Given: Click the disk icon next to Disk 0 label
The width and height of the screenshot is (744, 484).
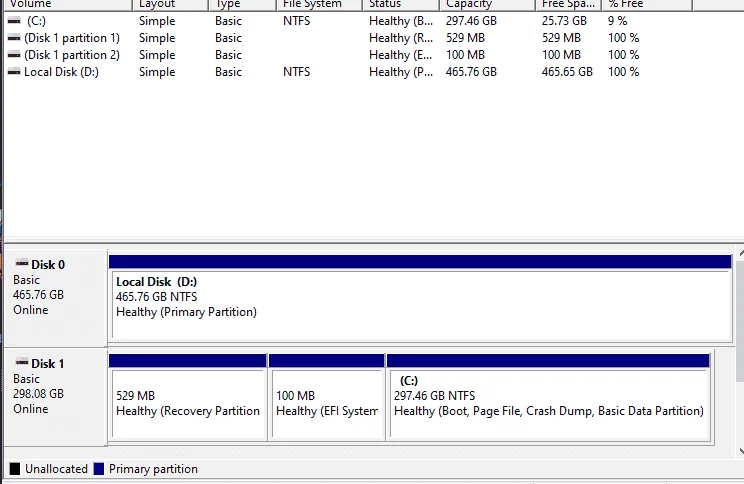Looking at the screenshot, I should [x=22, y=263].
